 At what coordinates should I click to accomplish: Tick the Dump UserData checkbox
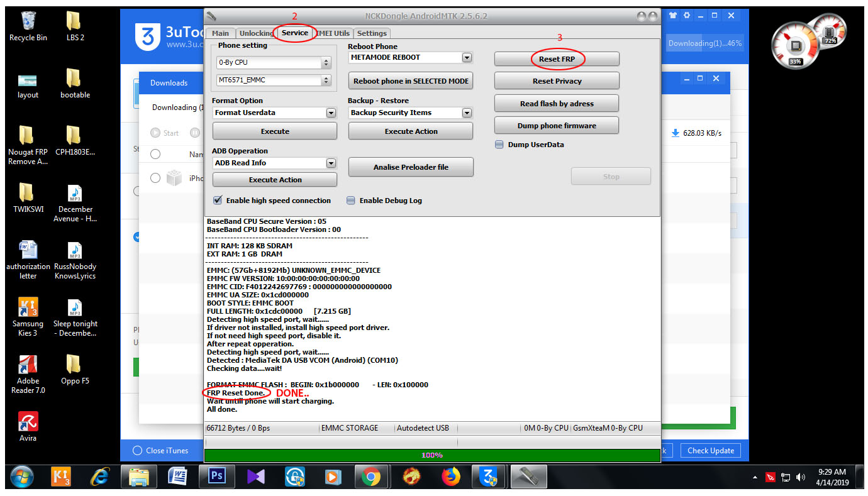pos(499,145)
